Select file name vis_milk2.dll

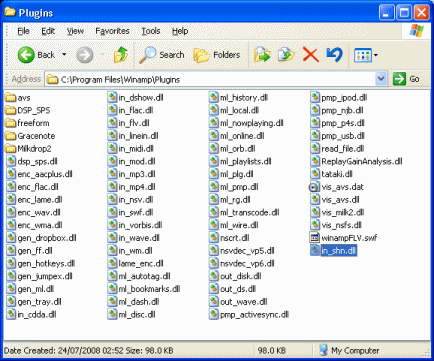click(x=343, y=212)
